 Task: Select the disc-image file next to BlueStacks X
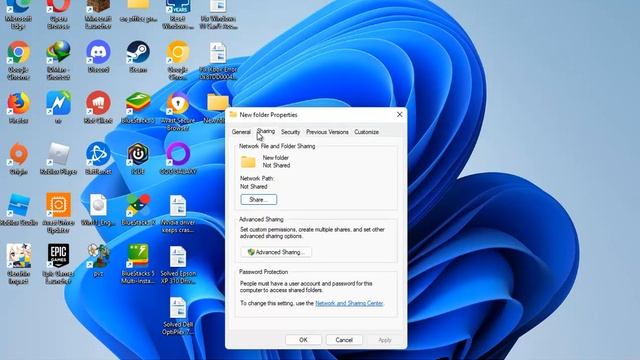pyautogui.click(x=98, y=206)
